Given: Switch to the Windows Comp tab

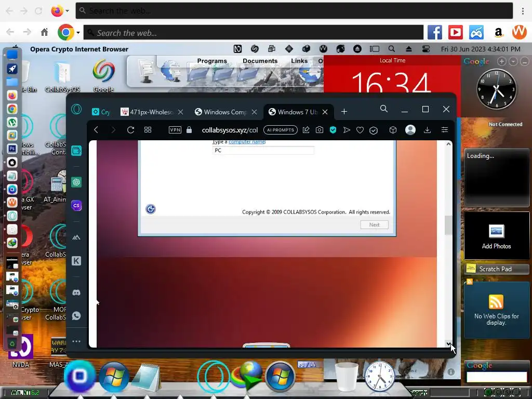Looking at the screenshot, I should pyautogui.click(x=225, y=112).
